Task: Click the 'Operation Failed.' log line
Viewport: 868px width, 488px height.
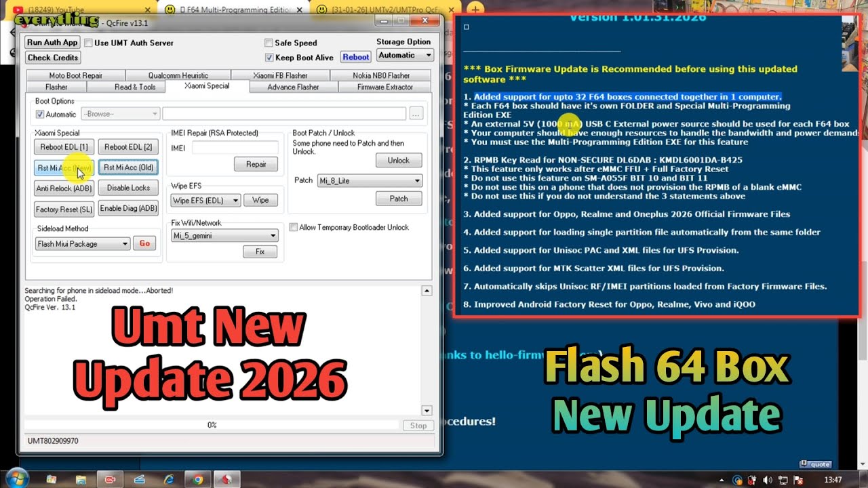Action: point(51,299)
